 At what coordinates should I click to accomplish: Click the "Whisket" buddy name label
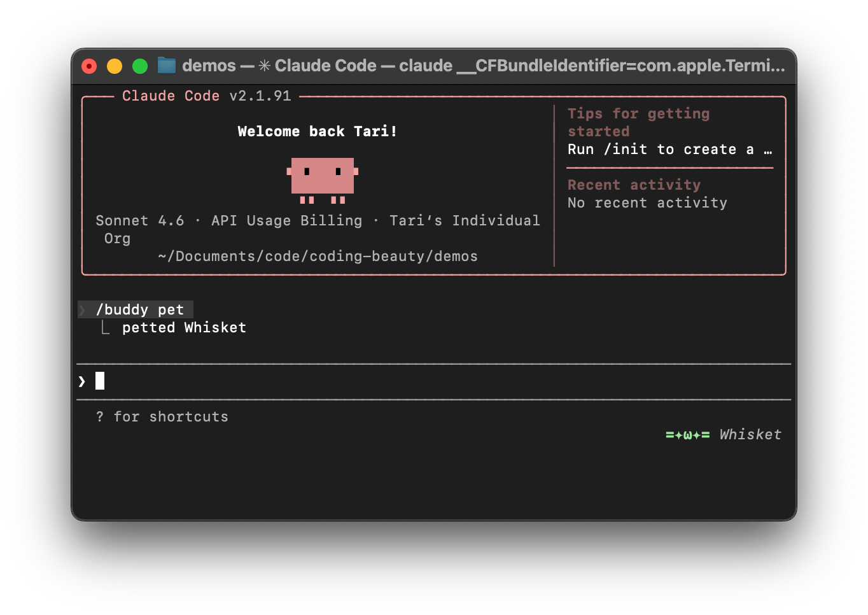pyautogui.click(x=750, y=435)
